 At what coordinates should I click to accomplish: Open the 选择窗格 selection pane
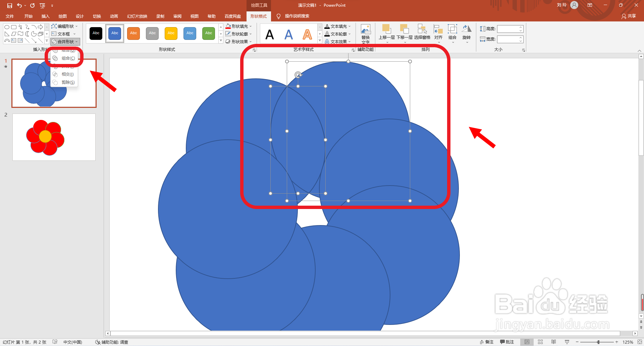click(422, 32)
